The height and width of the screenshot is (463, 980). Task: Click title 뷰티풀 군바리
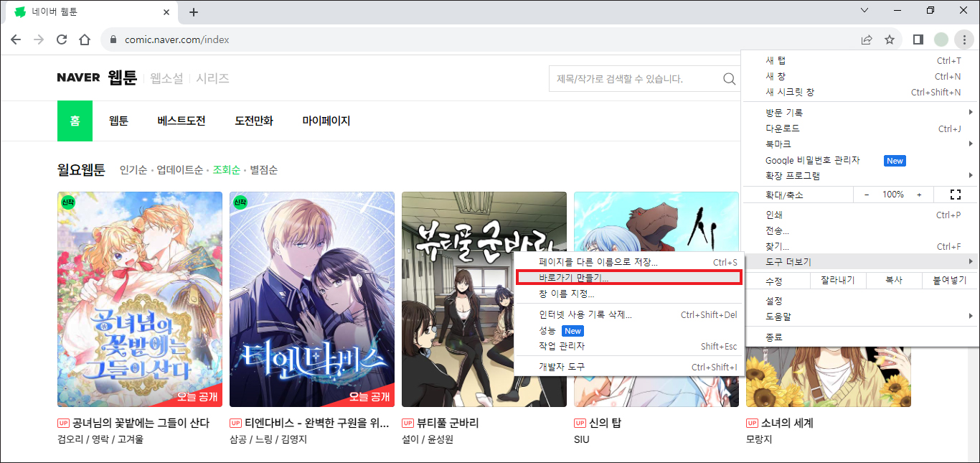click(x=448, y=423)
